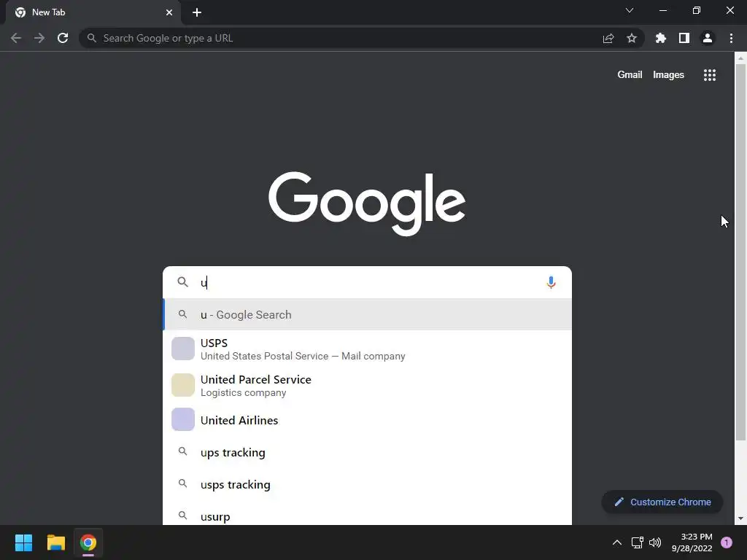Choose the United Airlines suggestion
This screenshot has height=560, width=747.
367,420
